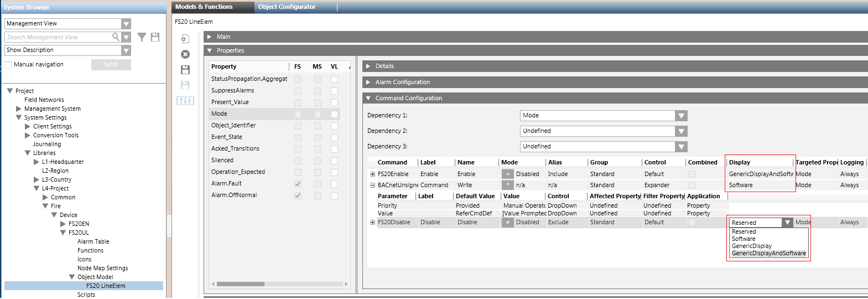Enable the Manual navigation checkbox
Viewport: 868px width, 299px height.
coord(8,65)
